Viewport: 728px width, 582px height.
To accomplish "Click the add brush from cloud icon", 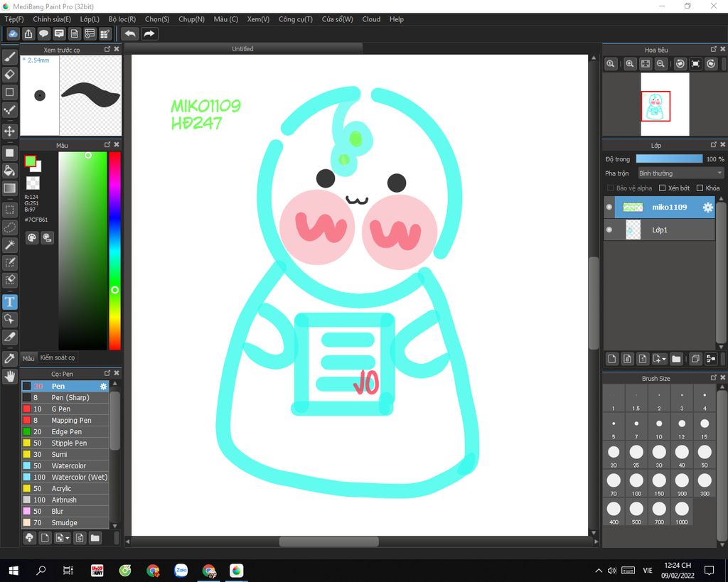I will point(29,538).
